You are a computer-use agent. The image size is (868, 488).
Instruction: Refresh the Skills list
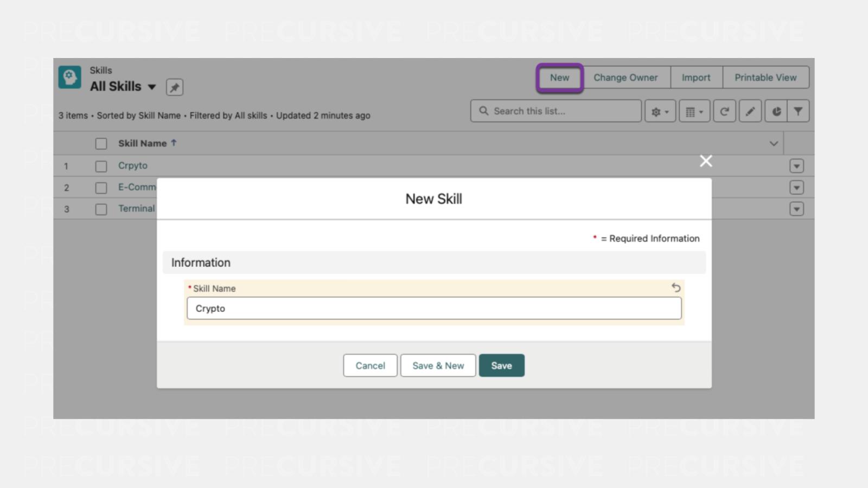[724, 111]
